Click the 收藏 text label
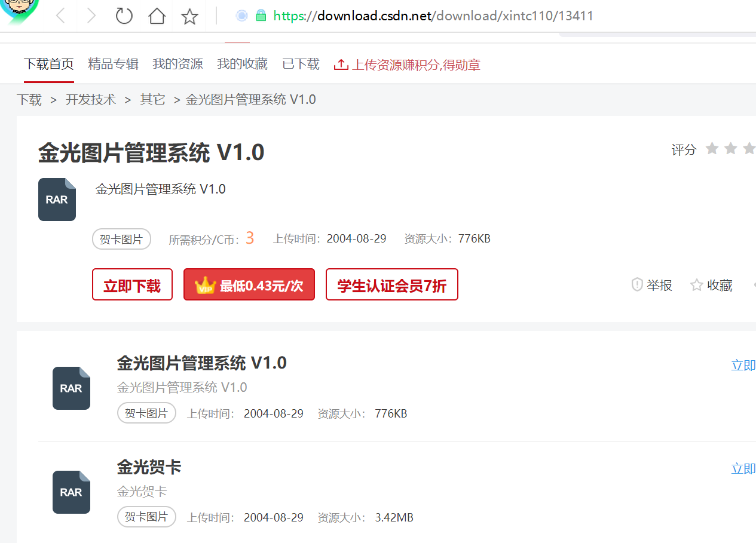 (x=720, y=286)
